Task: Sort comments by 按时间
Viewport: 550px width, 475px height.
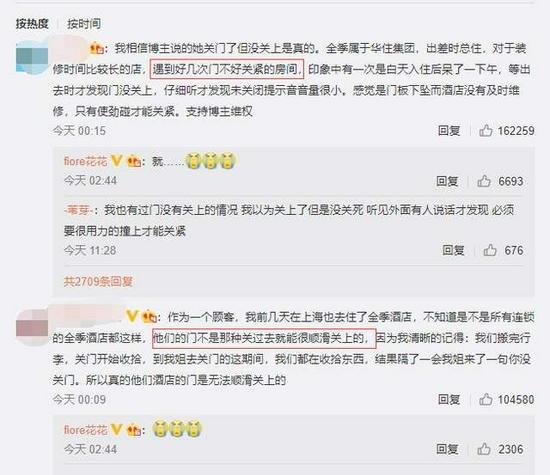Action: point(84,24)
